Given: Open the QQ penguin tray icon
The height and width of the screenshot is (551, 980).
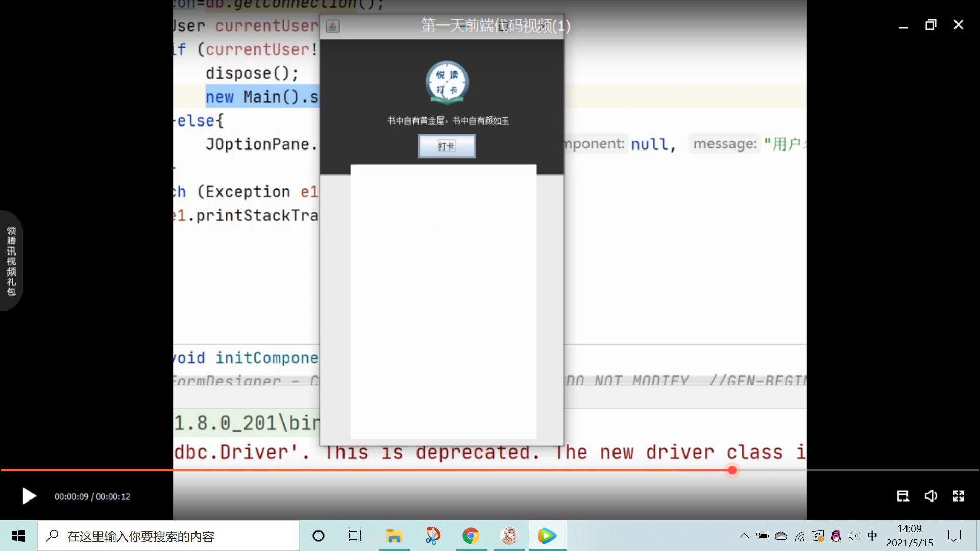Looking at the screenshot, I should click(x=836, y=536).
